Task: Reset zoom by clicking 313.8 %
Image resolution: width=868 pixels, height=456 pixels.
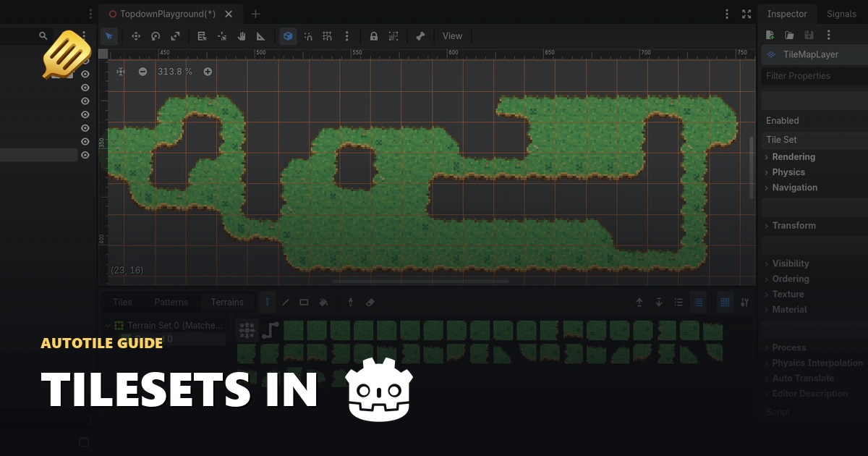Action: tap(175, 72)
